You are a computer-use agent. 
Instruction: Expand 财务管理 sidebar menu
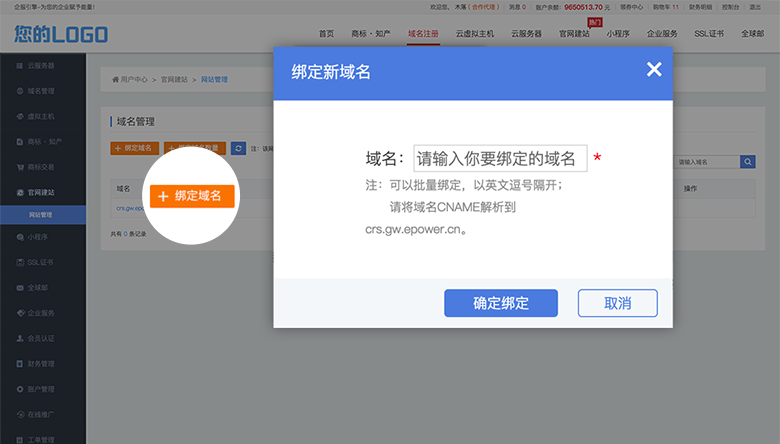click(x=42, y=363)
